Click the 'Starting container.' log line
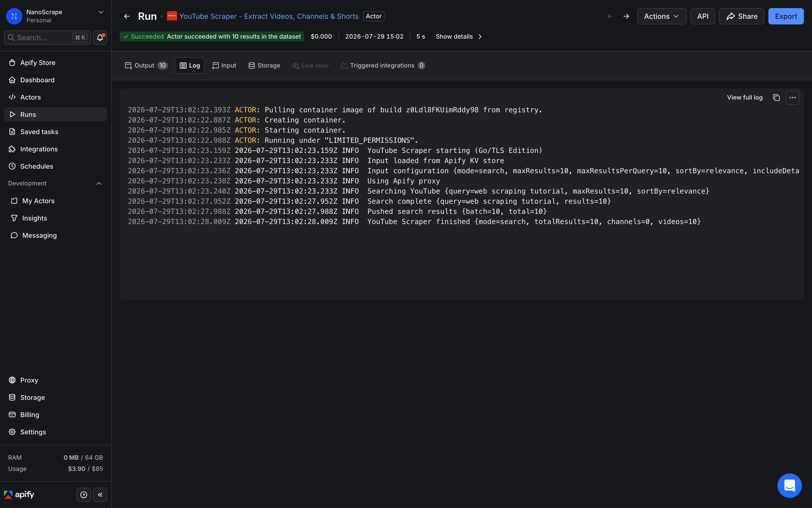The width and height of the screenshot is (812, 508). pyautogui.click(x=236, y=130)
